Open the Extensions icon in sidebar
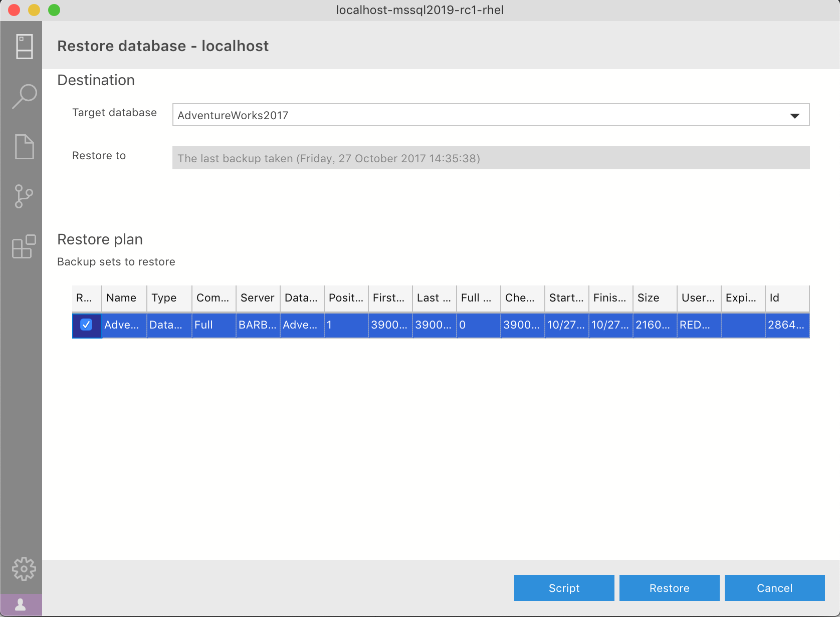 coord(24,246)
